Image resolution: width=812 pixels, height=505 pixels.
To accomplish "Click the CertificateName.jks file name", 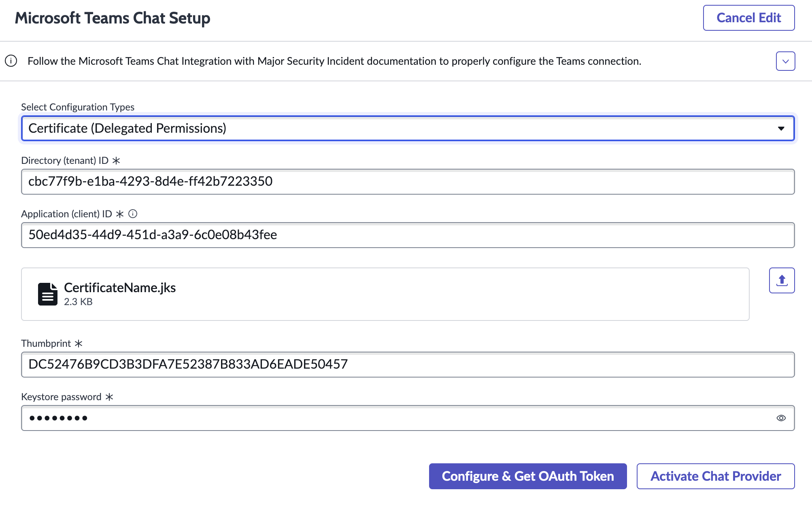I will point(120,287).
